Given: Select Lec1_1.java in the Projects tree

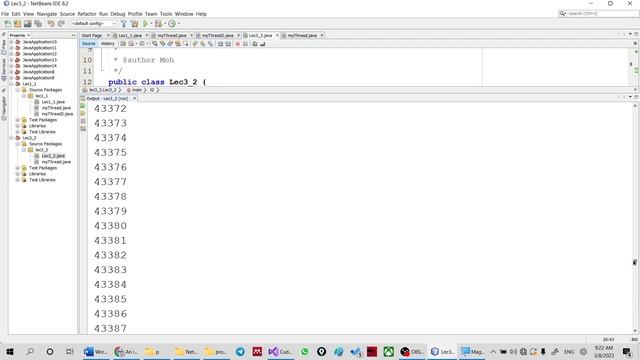Looking at the screenshot, I should click(53, 102).
